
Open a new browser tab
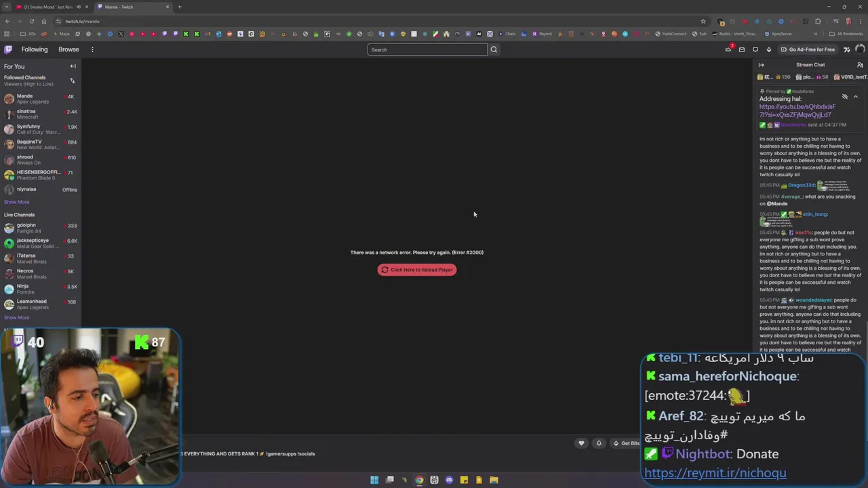(180, 7)
